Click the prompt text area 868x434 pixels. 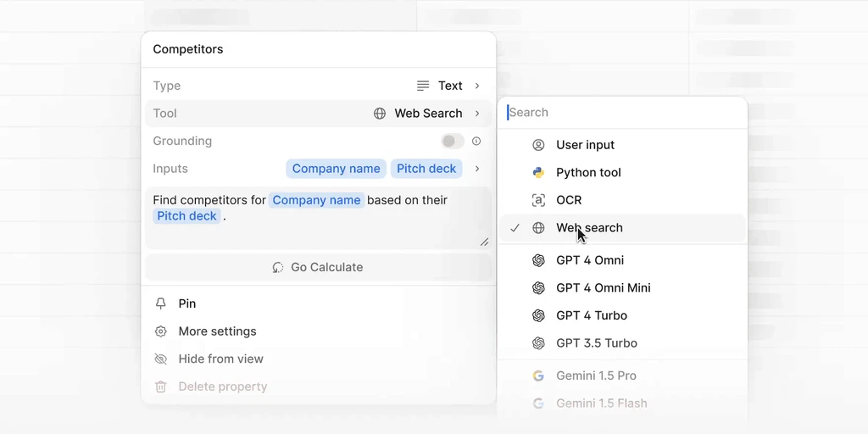(x=319, y=218)
